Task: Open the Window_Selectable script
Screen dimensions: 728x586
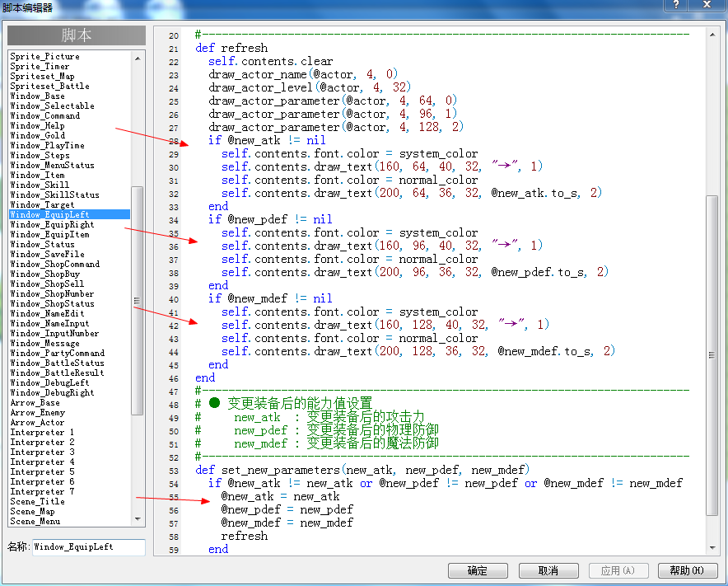Action: tap(52, 105)
